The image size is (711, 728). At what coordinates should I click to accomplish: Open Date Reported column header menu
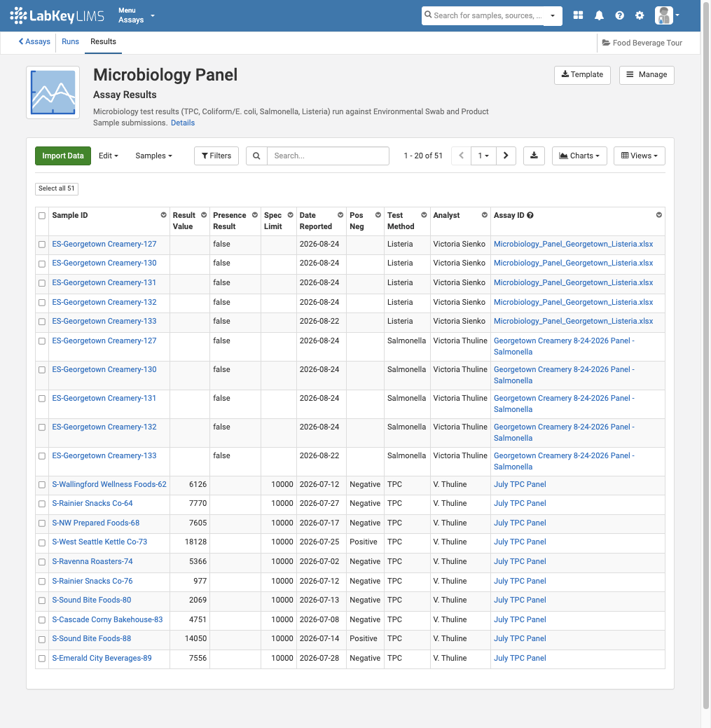pyautogui.click(x=340, y=215)
